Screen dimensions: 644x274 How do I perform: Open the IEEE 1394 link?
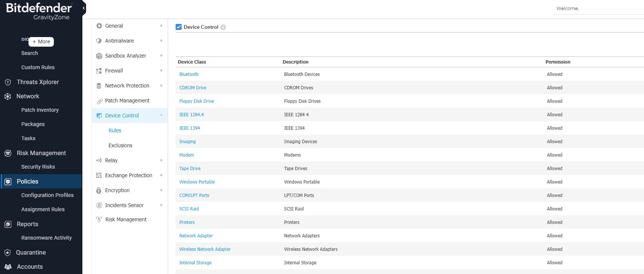point(189,128)
